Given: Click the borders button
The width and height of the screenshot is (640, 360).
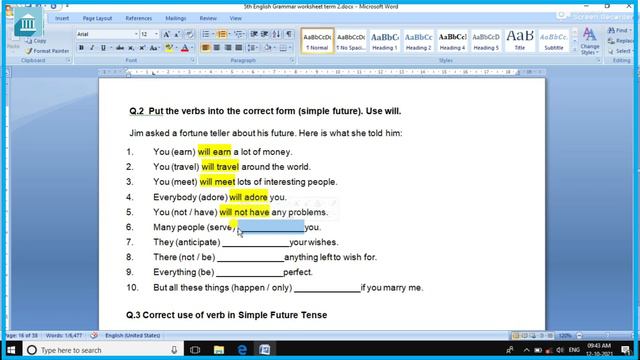Looking at the screenshot, I should pyautogui.click(x=283, y=48).
